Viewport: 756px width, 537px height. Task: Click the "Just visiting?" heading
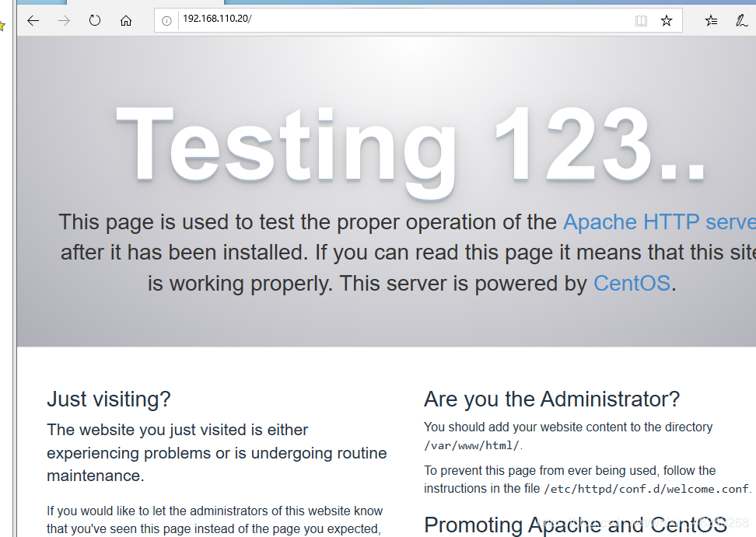coord(109,399)
